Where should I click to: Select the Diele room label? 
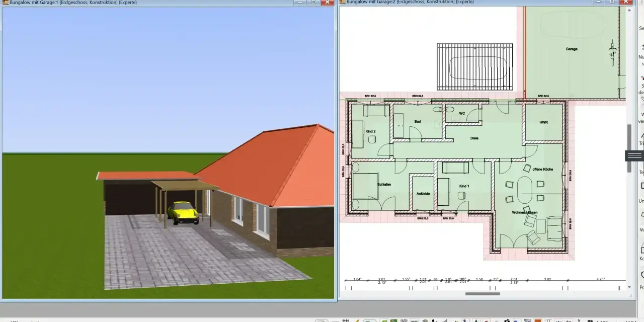tap(474, 138)
